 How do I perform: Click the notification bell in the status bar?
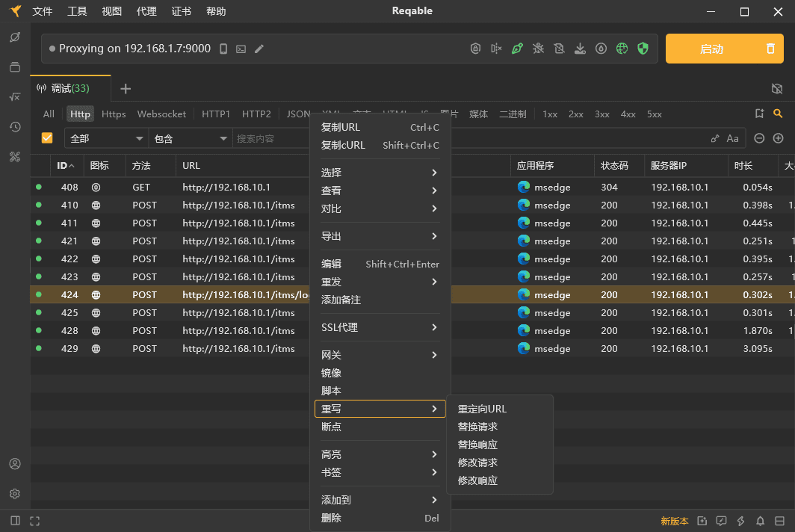pos(760,521)
